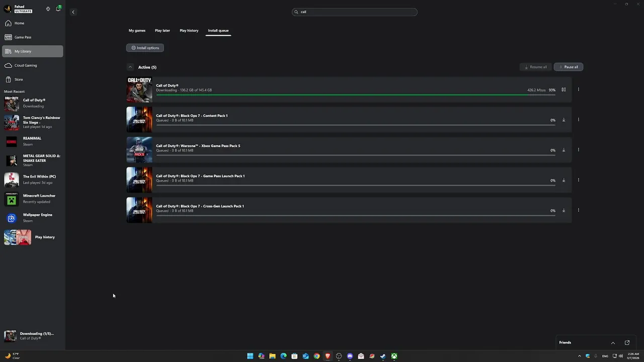Open Play history in the sidebar
Viewport: 644px width, 362px height.
coord(33,237)
